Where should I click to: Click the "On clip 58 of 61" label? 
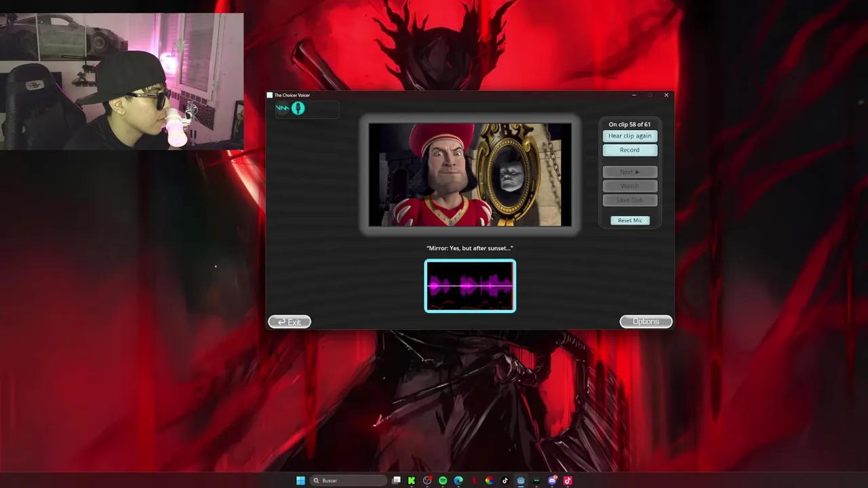pos(629,124)
